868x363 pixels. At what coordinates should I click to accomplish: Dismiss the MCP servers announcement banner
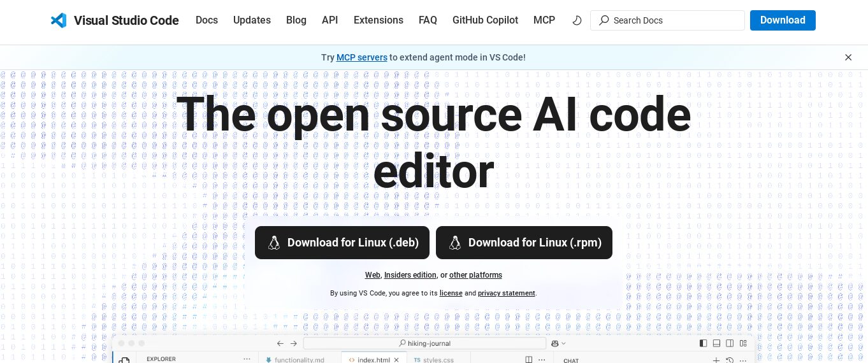[848, 57]
